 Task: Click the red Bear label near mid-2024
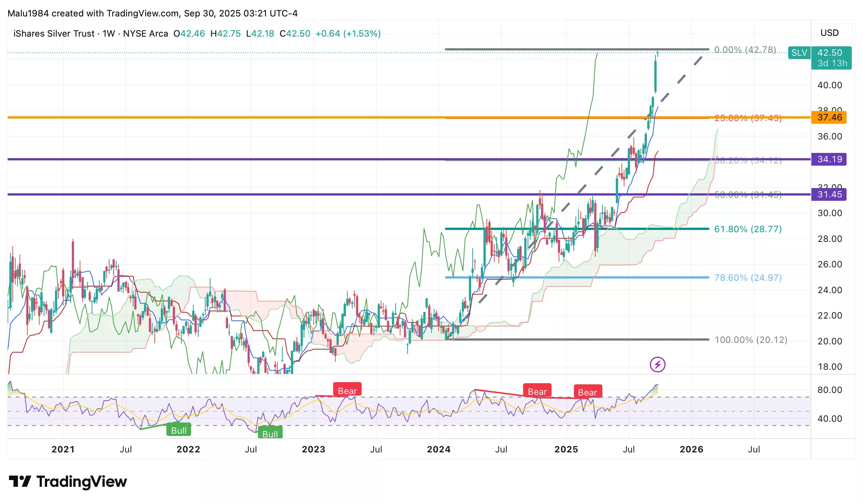pos(537,391)
